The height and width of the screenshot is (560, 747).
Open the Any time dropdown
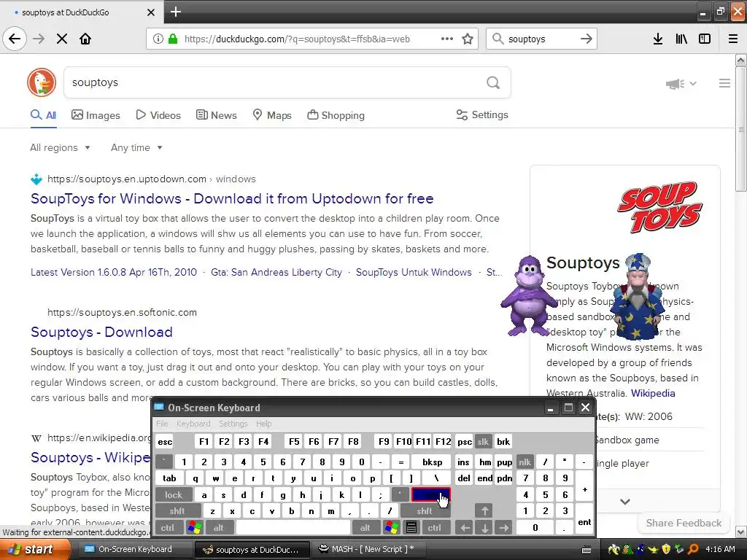(x=136, y=147)
